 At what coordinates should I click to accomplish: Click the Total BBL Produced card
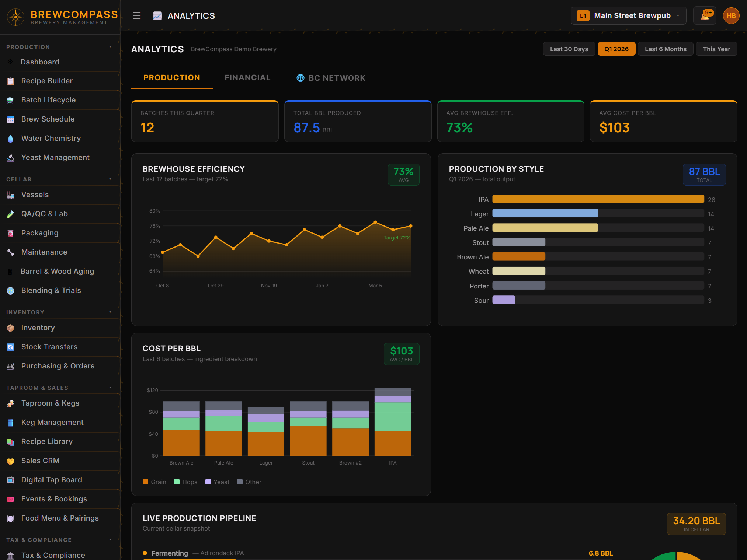pyautogui.click(x=358, y=121)
